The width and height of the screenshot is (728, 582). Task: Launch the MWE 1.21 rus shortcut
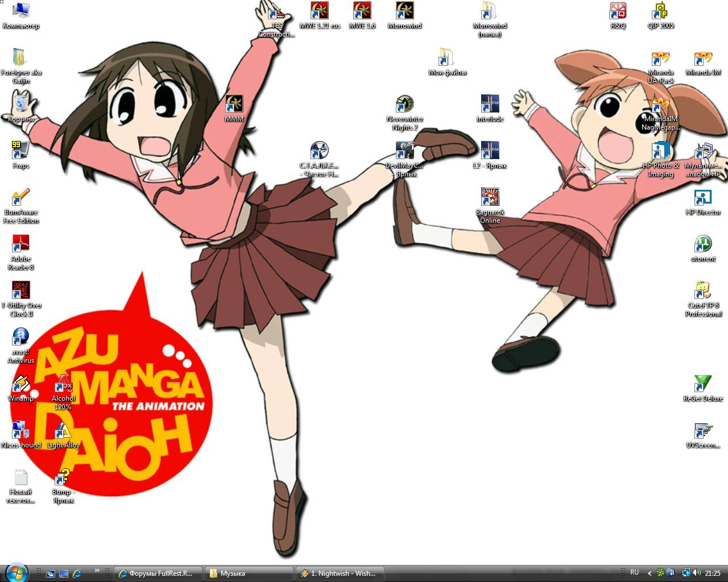pos(319,15)
